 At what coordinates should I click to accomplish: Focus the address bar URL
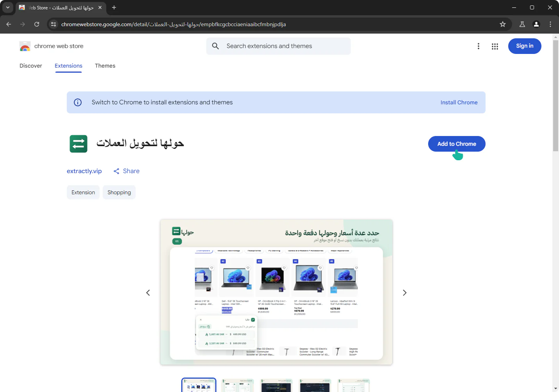pyautogui.click(x=173, y=24)
